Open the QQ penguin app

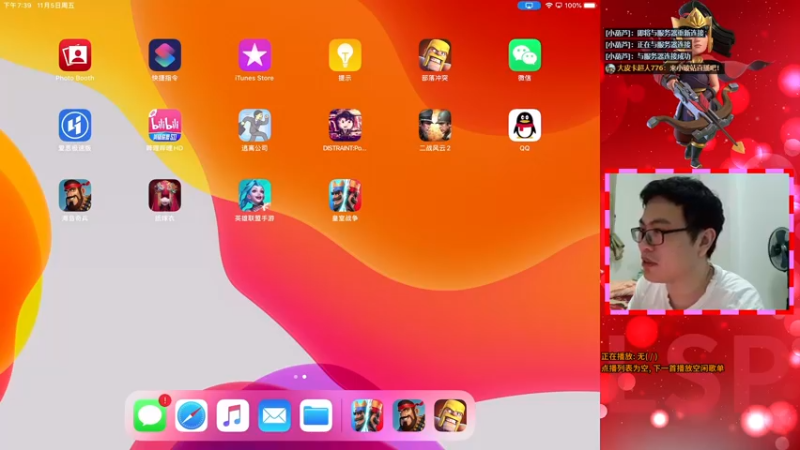point(524,125)
